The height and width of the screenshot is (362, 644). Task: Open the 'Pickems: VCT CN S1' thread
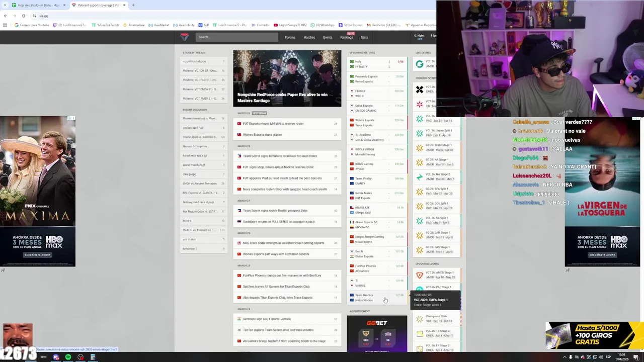point(204,71)
